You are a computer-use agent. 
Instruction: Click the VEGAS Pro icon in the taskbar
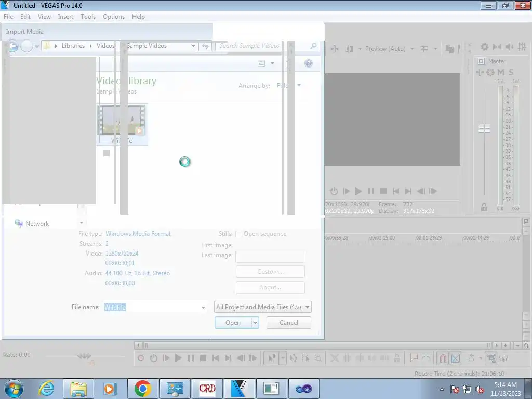pos(239,389)
